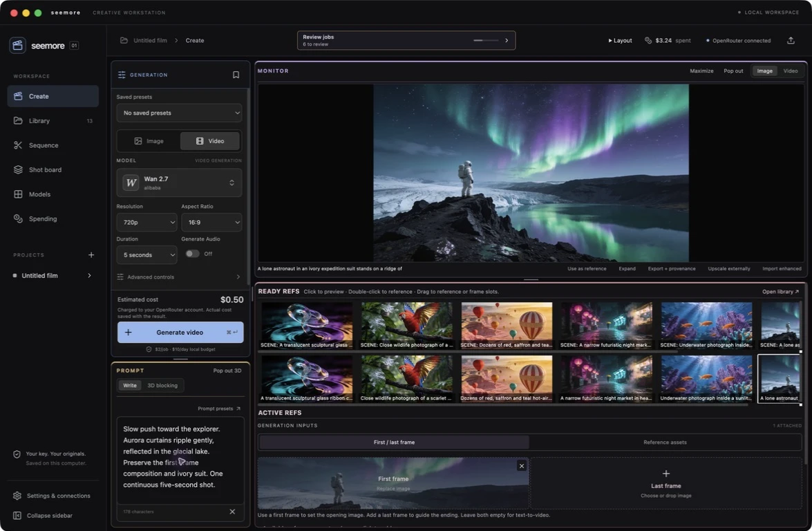This screenshot has width=812, height=531.
Task: Click Pop out 3D
Action: coord(227,371)
